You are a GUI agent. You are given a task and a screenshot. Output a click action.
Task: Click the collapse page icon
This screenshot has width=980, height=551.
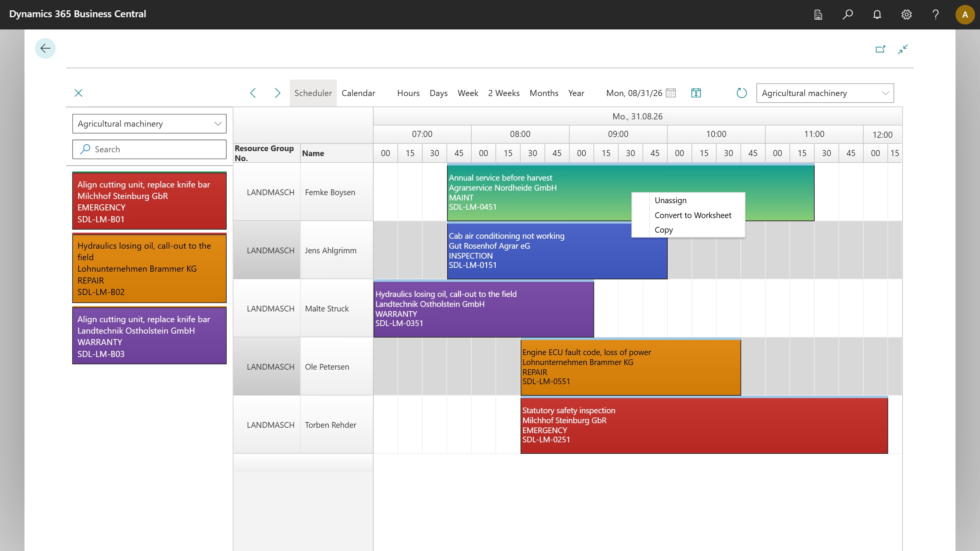[903, 49]
